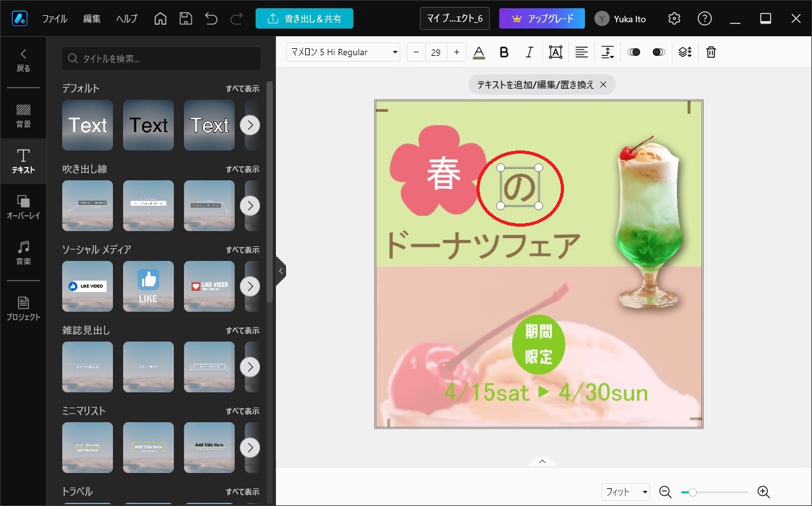Expand the bottom timeline panel chevron
The image size is (812, 506).
tap(542, 462)
